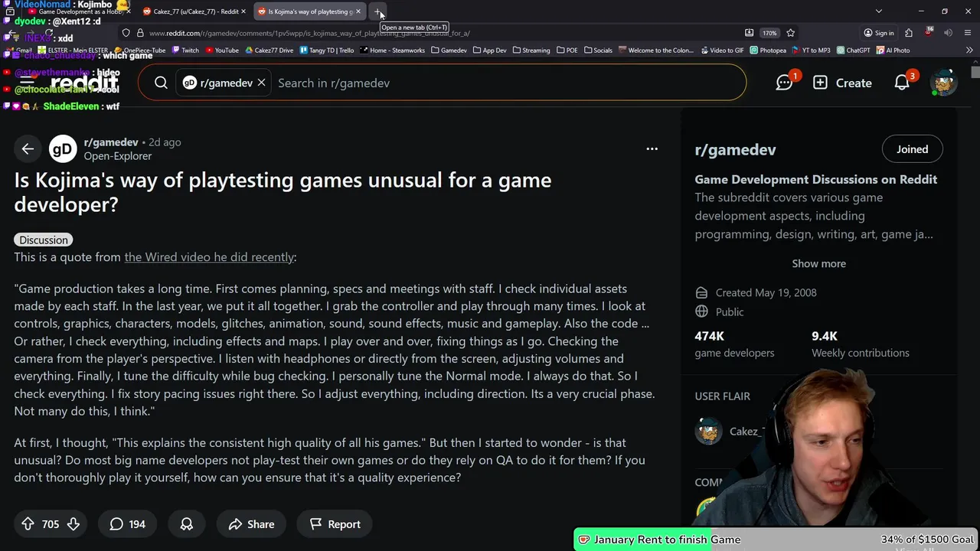The image size is (980, 551).
Task: Open the Home - Steamworks bookmark
Action: [392, 51]
